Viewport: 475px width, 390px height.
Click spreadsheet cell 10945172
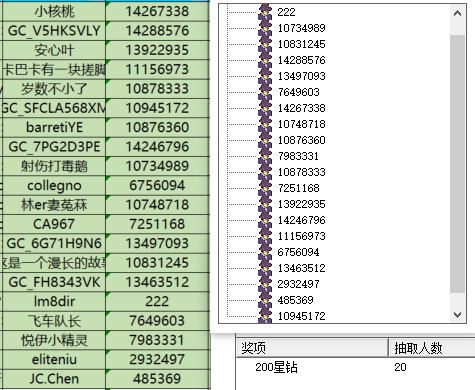(x=157, y=108)
